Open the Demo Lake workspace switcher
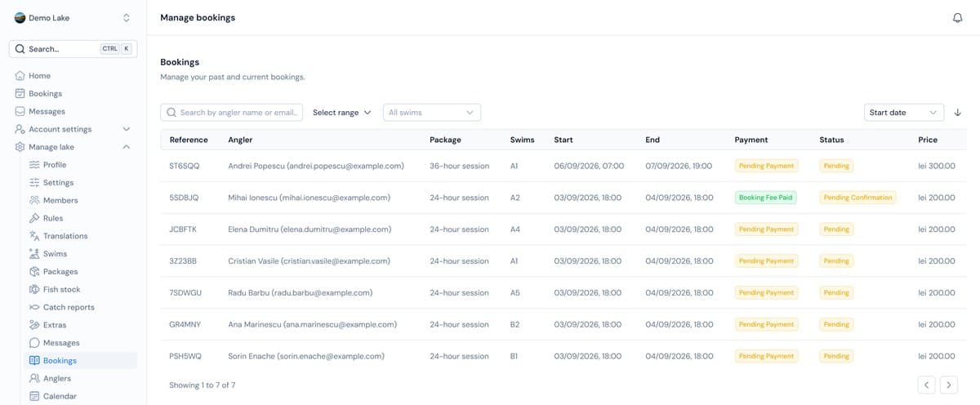The height and width of the screenshot is (405, 980). [x=73, y=18]
